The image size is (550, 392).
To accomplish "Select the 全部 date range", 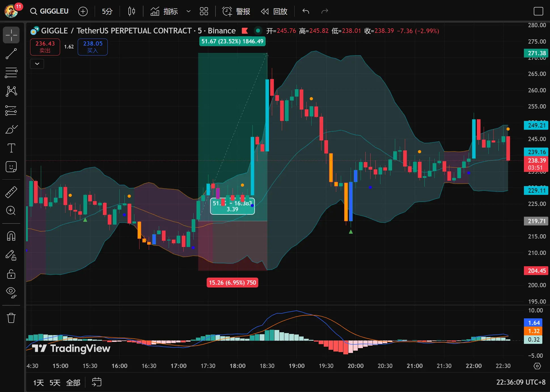I will tap(73, 383).
